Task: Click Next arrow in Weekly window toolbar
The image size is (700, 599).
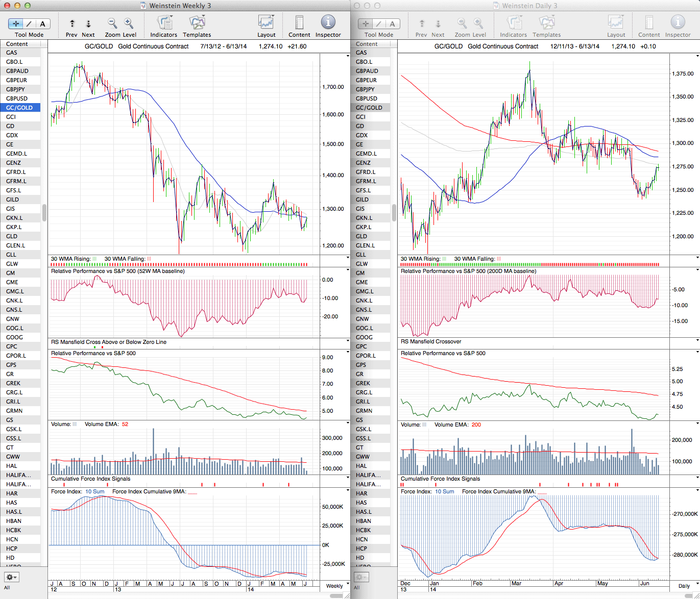Action: [x=88, y=23]
